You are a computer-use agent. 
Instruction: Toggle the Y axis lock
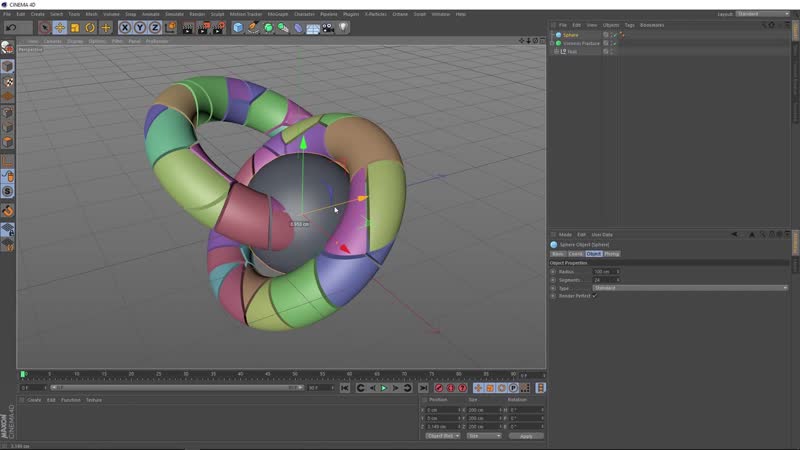click(x=140, y=28)
